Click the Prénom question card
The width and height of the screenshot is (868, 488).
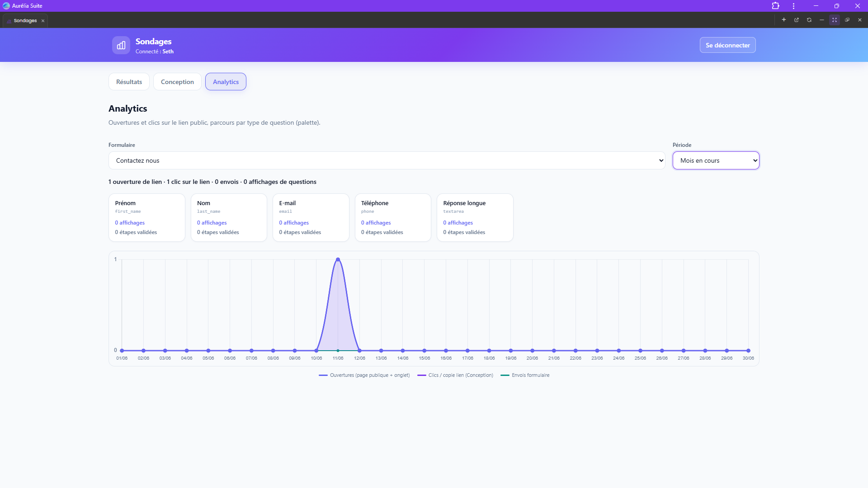pyautogui.click(x=147, y=217)
